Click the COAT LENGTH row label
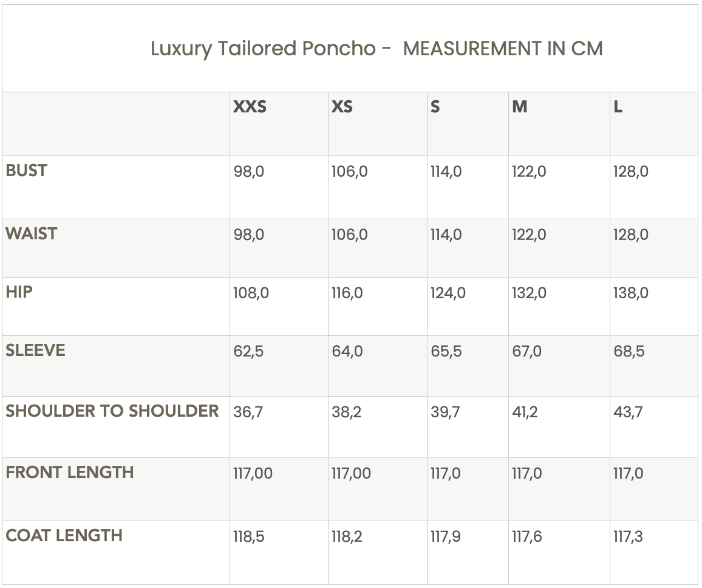 pos(64,536)
